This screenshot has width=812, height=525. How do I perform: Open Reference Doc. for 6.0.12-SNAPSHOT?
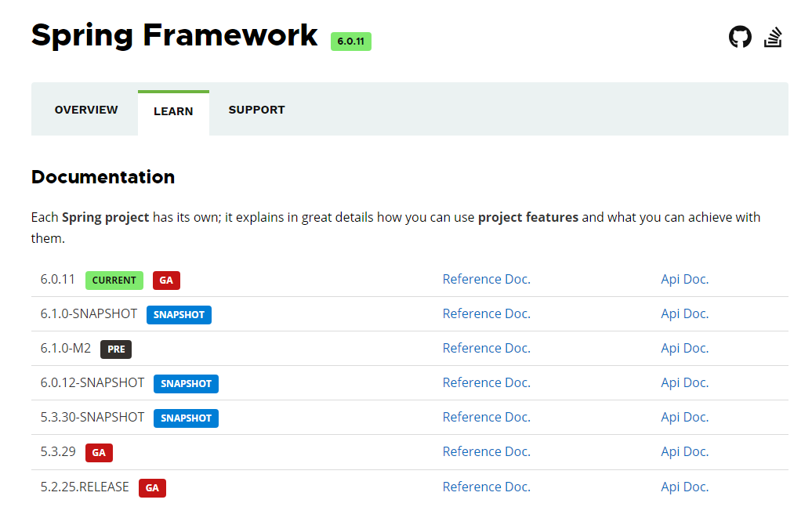(486, 382)
